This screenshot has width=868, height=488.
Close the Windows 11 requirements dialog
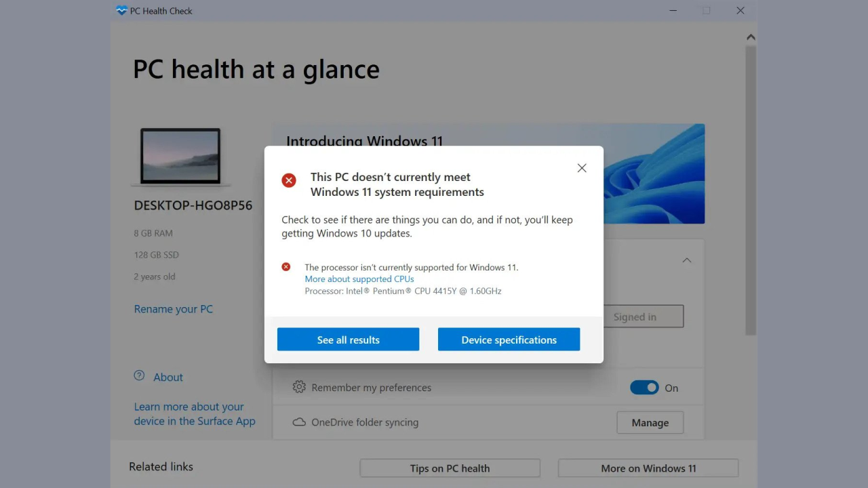click(x=582, y=168)
